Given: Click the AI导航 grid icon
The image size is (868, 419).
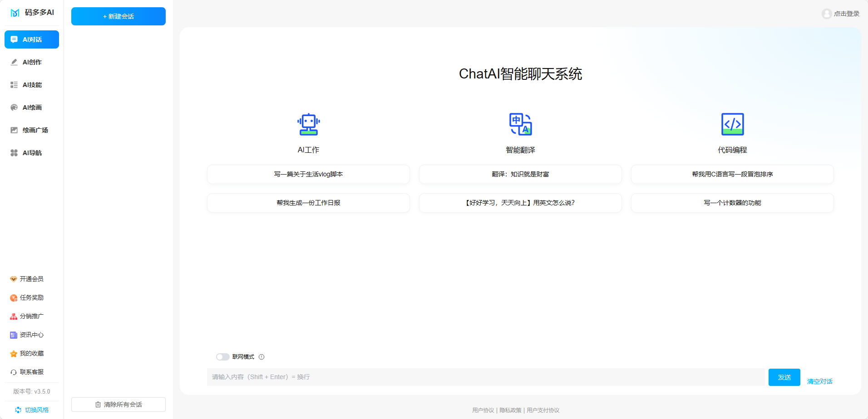Looking at the screenshot, I should (14, 153).
